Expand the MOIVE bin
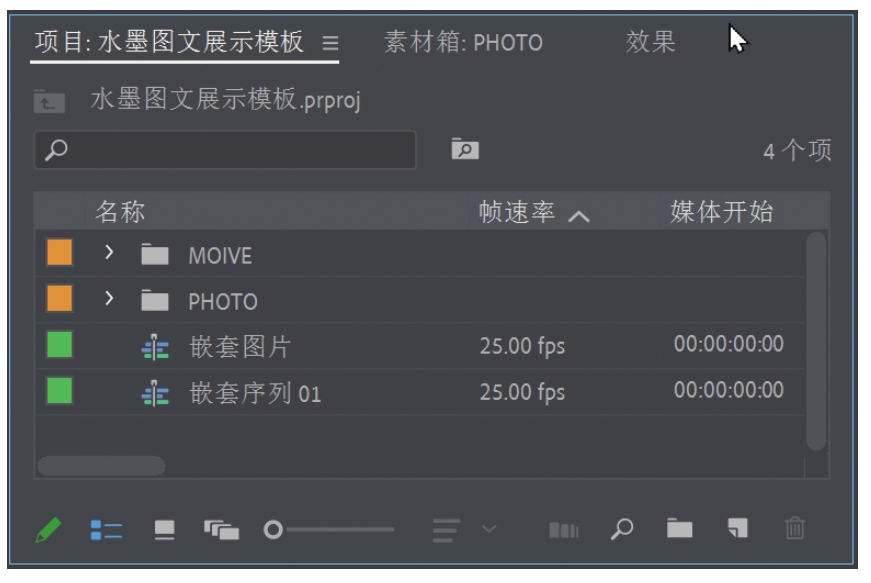The width and height of the screenshot is (871, 583). [x=109, y=254]
